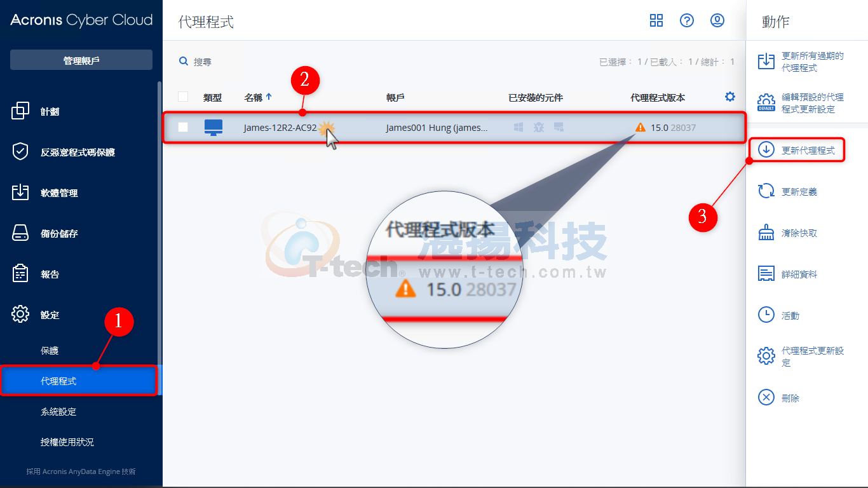Click the 設定 gear icon in sidebar
868x488 pixels.
[x=20, y=314]
